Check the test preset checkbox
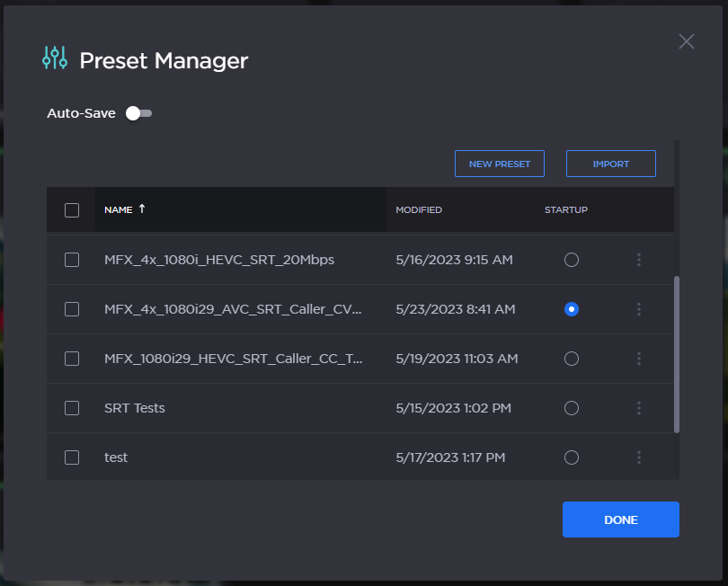The width and height of the screenshot is (728, 586). (72, 457)
